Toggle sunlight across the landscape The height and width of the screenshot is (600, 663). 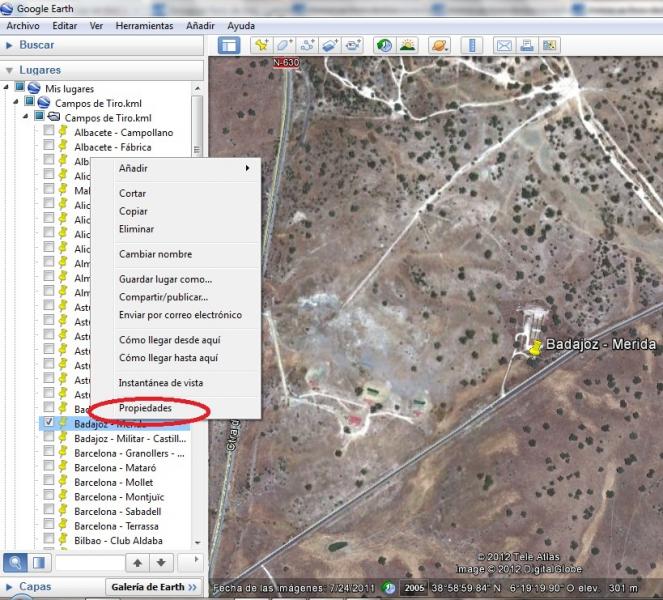point(407,45)
